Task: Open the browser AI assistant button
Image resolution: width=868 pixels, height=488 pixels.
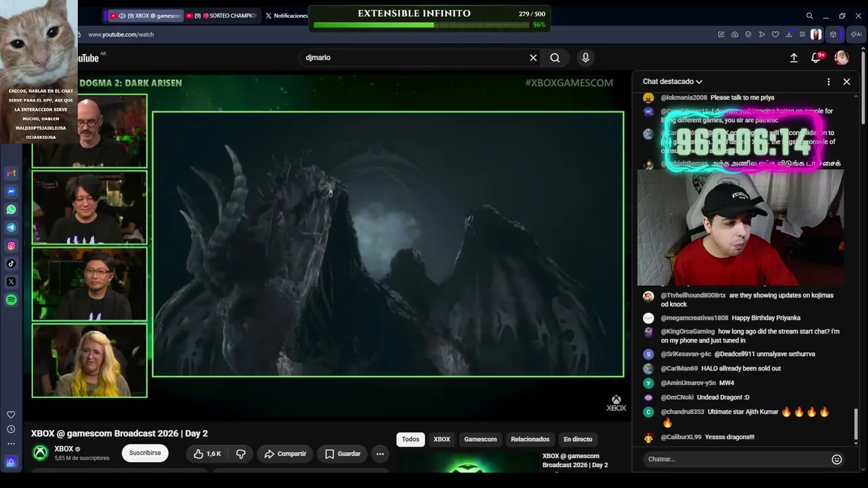Action: tap(856, 35)
